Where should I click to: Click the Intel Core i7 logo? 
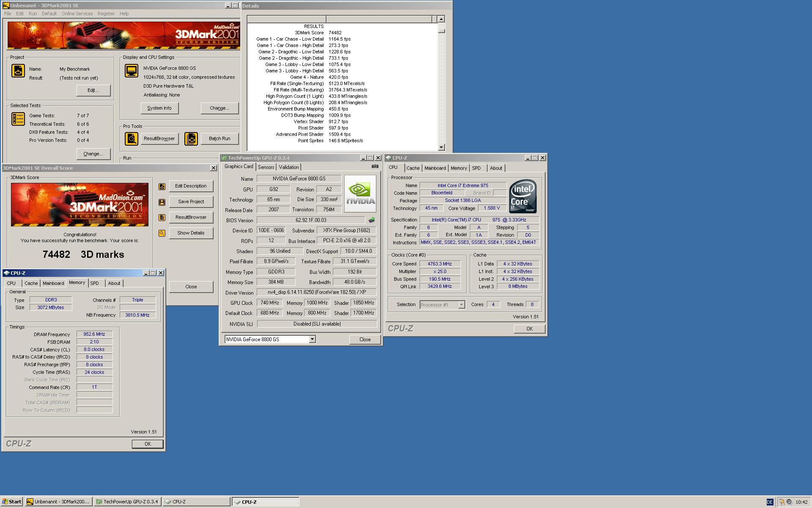click(523, 196)
